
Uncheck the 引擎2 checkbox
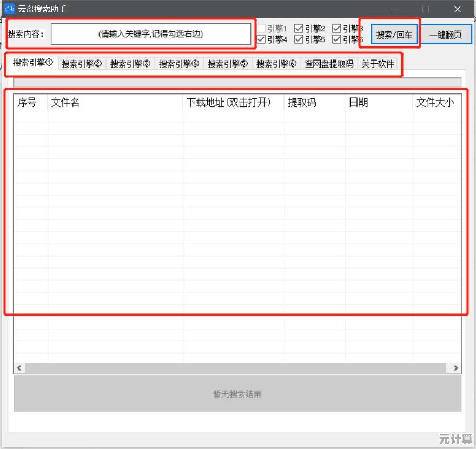(x=299, y=28)
